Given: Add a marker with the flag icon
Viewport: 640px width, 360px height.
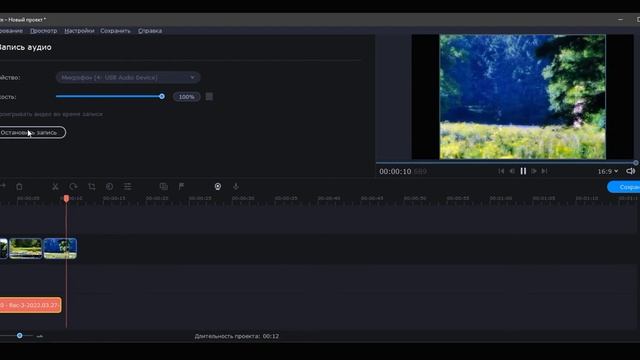Looking at the screenshot, I should click(181, 187).
